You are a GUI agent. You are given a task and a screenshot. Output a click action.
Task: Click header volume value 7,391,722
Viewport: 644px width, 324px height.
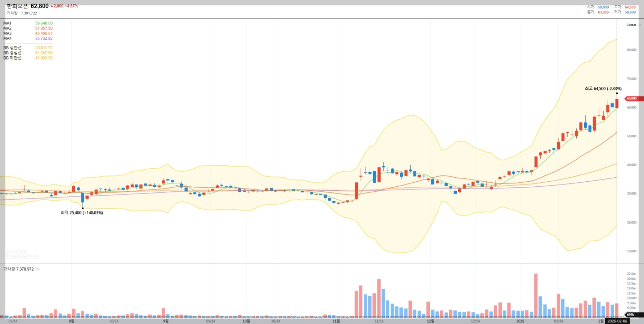point(29,13)
